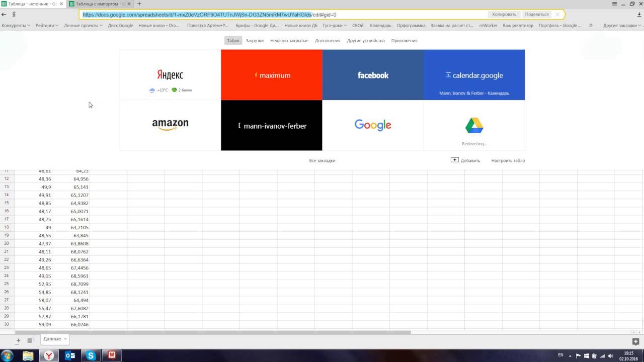Add a new sheet with plus icon
Screen dimensions: 644x362
tap(18, 340)
